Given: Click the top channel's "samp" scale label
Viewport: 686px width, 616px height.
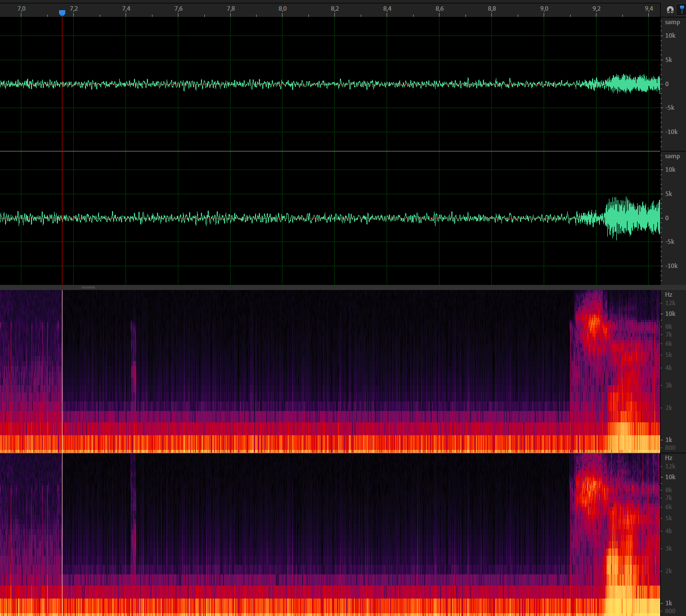Looking at the screenshot, I should tap(672, 23).
